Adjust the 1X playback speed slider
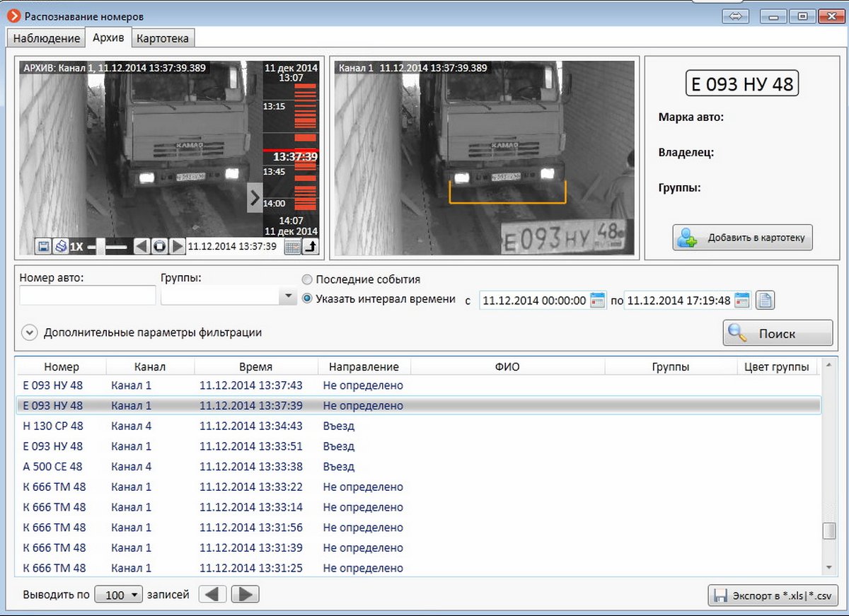This screenshot has width=849, height=616. pyautogui.click(x=100, y=247)
